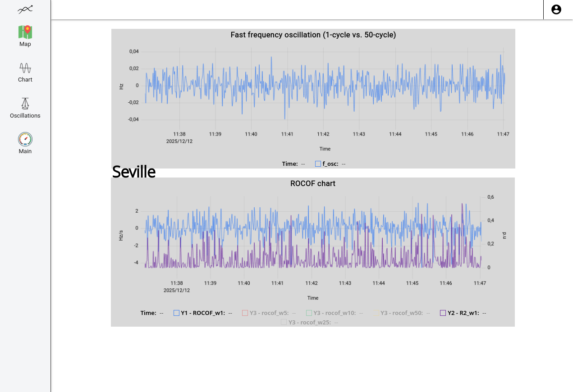Open the Oscillations pendulum icon

pos(25,104)
